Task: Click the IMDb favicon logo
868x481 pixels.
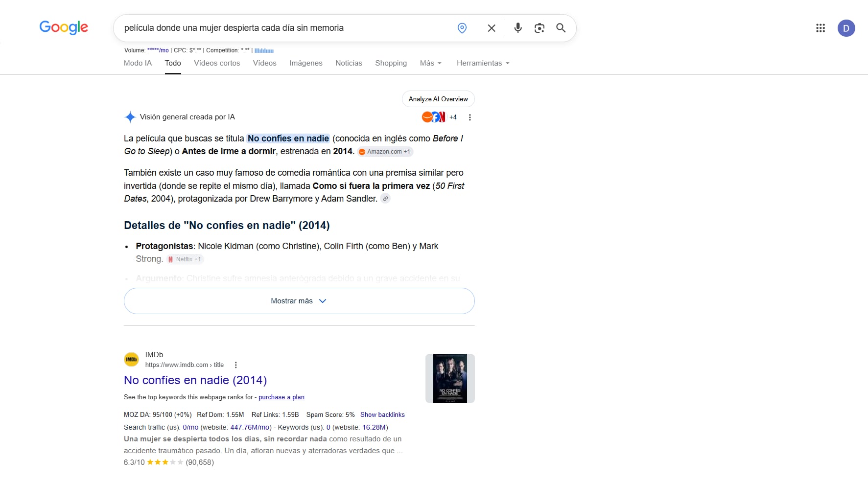Action: 131,360
